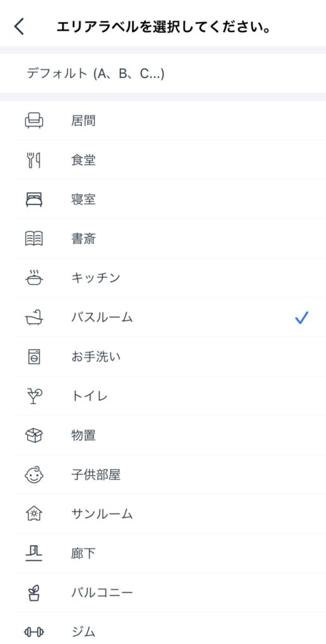Tap the plant pot balcony icon
The image size is (326, 644).
click(x=34, y=592)
